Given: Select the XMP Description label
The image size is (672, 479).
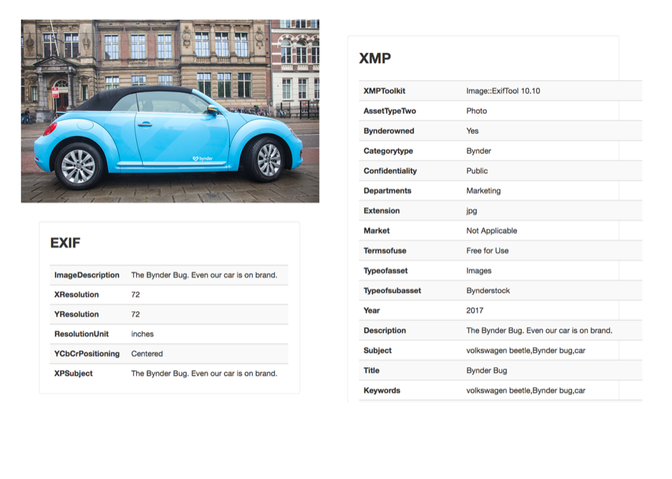Looking at the screenshot, I should (x=384, y=330).
